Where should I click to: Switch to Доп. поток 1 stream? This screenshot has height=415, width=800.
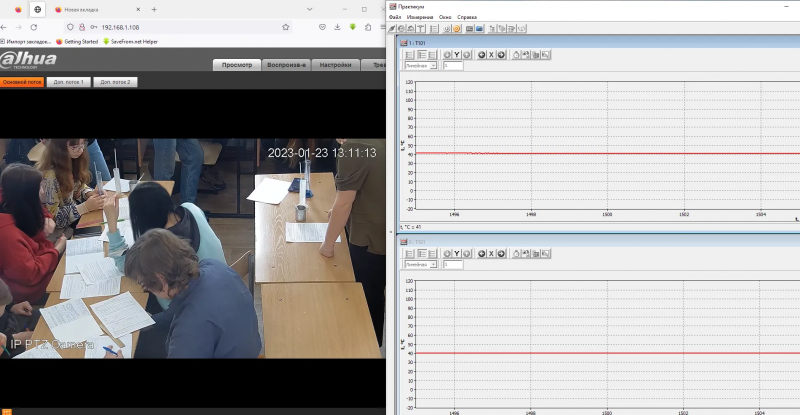68,82
